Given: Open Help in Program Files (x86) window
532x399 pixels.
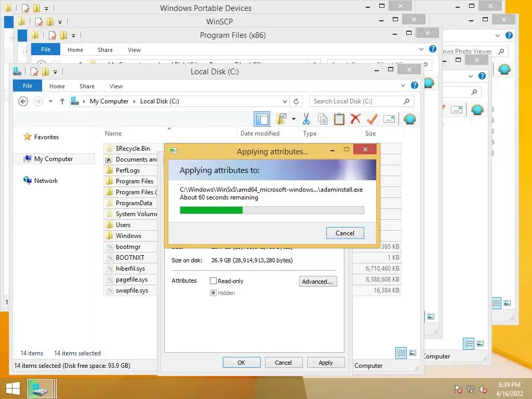Looking at the screenshot, I should click(x=433, y=49).
